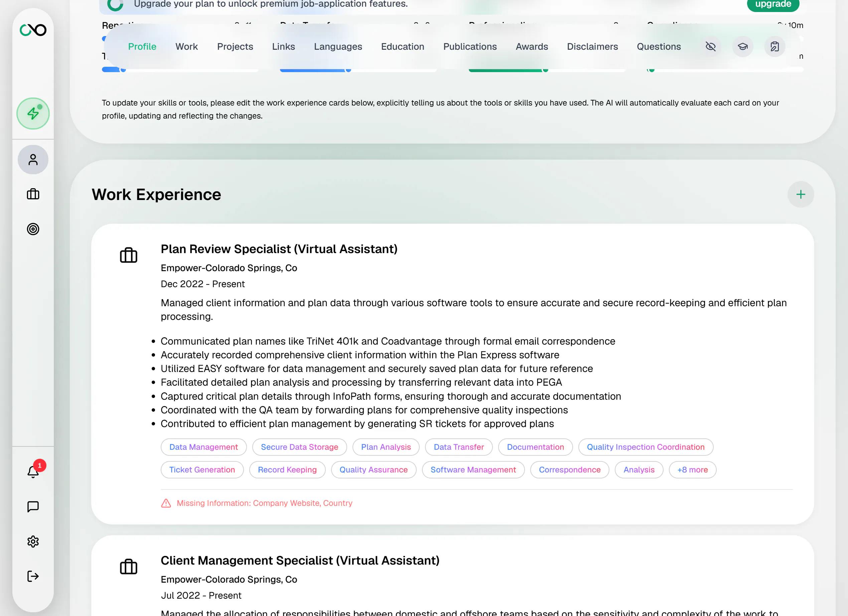The image size is (848, 616).
Task: Switch to the Work tab
Action: 186,47
